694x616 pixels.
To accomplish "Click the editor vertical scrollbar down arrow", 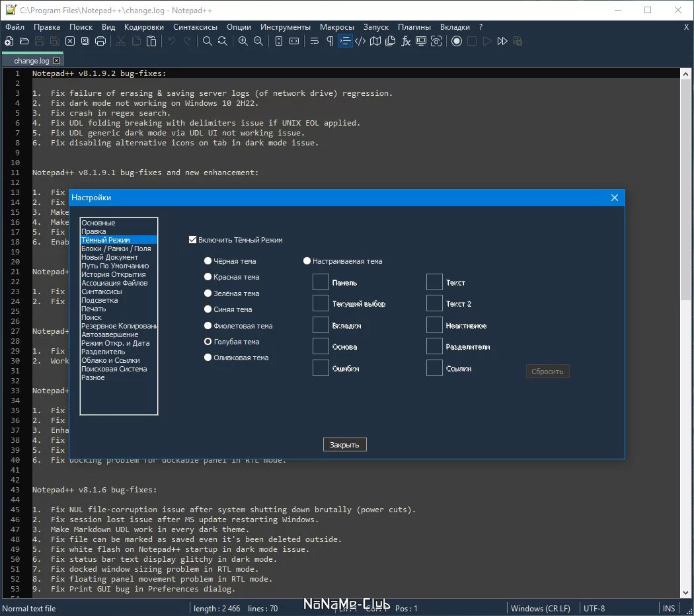I will [685, 593].
